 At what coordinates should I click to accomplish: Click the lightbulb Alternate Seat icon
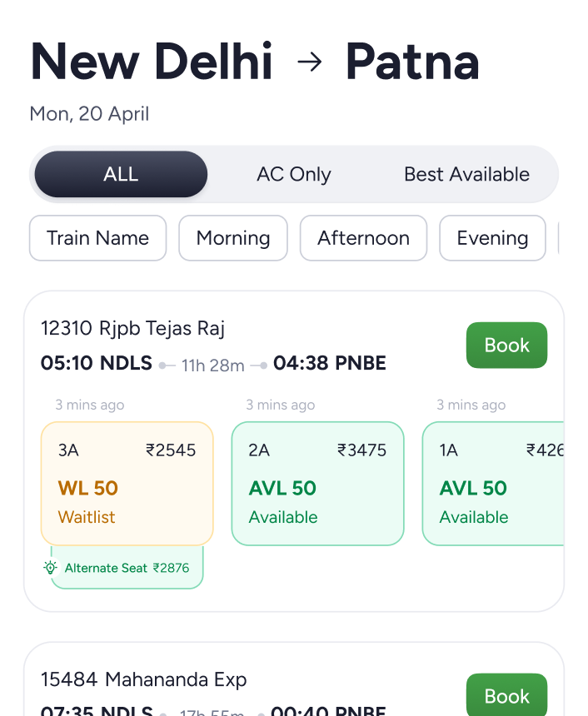tap(51, 568)
